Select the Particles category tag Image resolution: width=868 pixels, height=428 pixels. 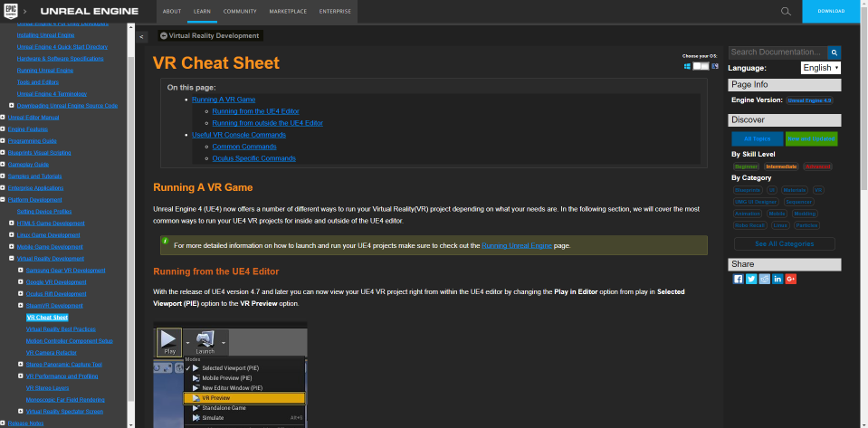coord(806,225)
